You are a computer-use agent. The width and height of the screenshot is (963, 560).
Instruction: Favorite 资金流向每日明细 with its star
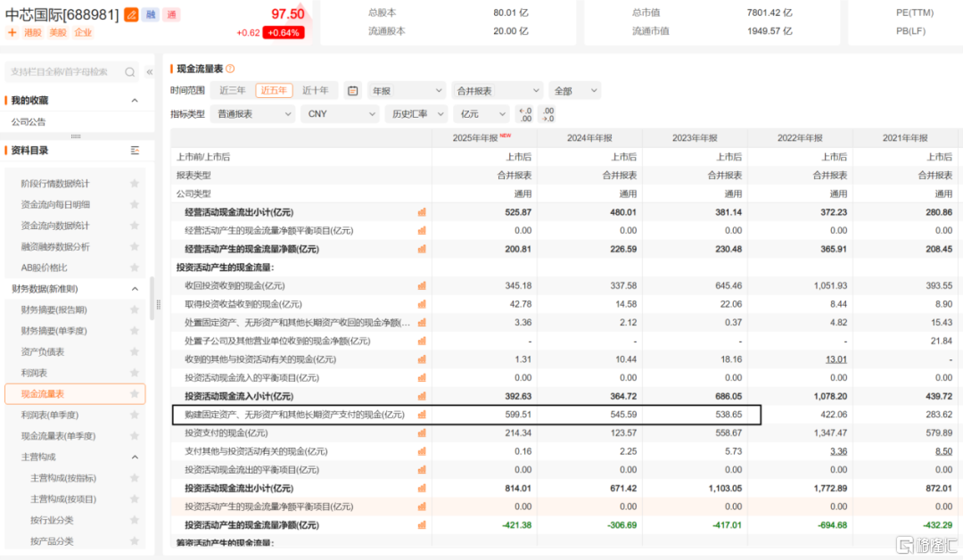tap(135, 204)
